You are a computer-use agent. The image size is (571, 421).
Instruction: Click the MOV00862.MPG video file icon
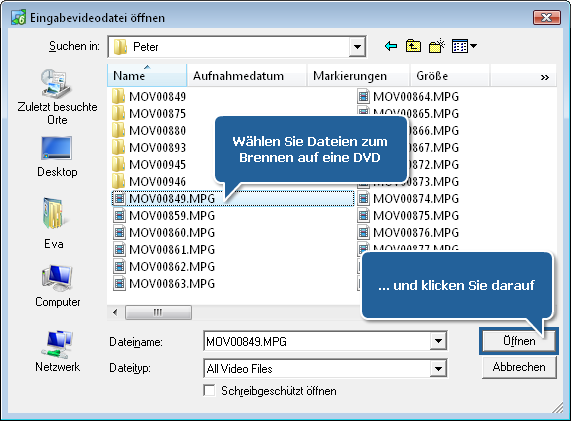click(119, 267)
